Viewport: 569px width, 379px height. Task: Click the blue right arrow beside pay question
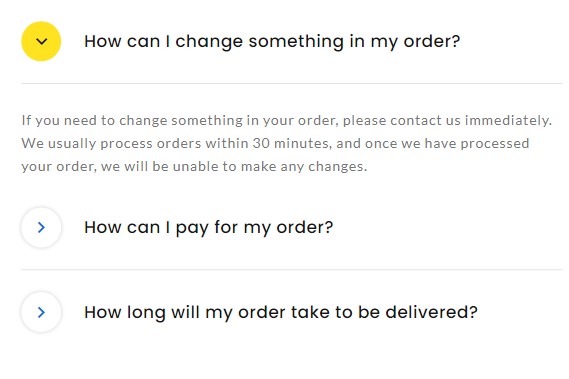41,228
